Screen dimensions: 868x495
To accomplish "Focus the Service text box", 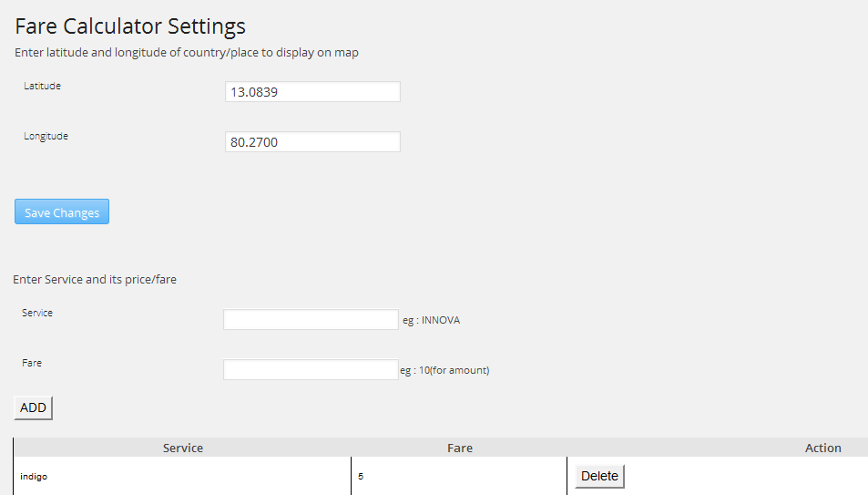I will [x=311, y=319].
